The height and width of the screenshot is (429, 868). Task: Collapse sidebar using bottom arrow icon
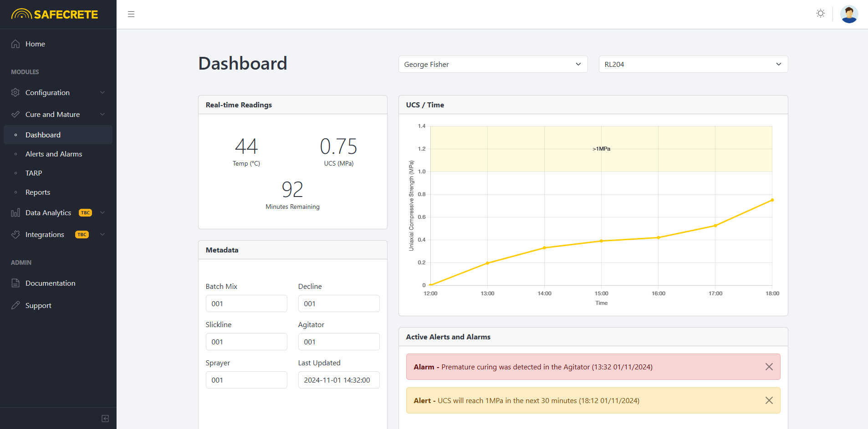[x=105, y=419]
